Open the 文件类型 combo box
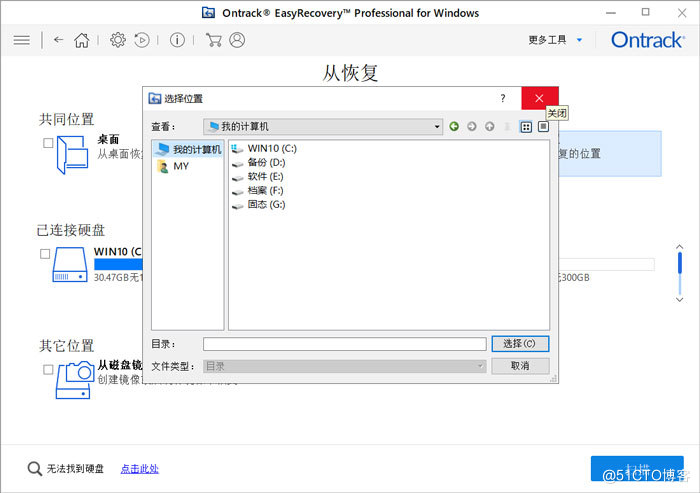The image size is (700, 493). [x=345, y=366]
